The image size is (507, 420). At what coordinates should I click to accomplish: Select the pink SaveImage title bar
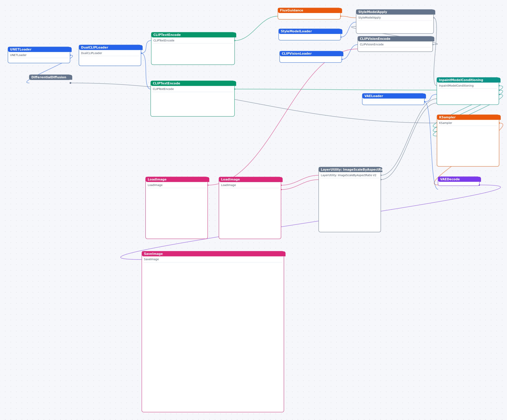point(213,253)
